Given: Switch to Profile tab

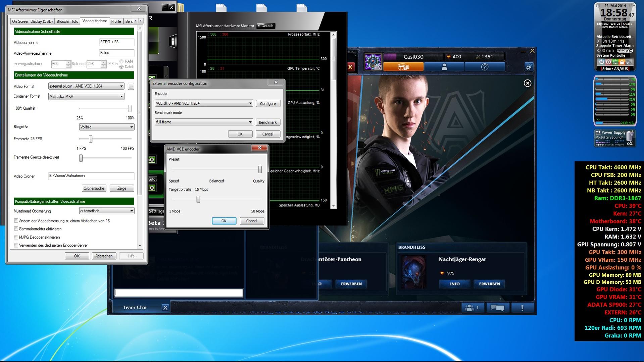Looking at the screenshot, I should 116,21.
